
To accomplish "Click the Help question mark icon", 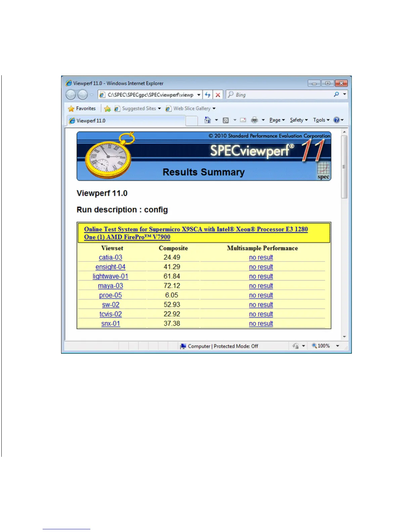I will [x=336, y=120].
